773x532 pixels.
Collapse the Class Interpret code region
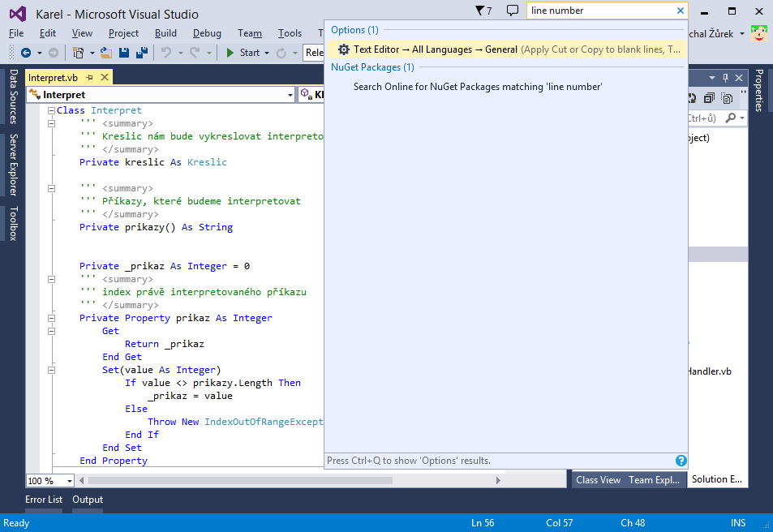(x=50, y=109)
